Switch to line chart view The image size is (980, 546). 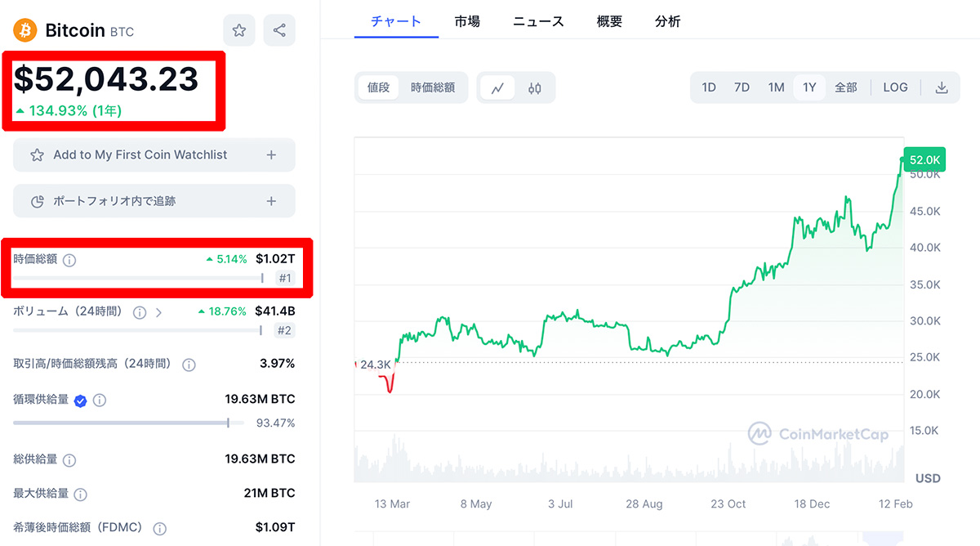tap(497, 88)
